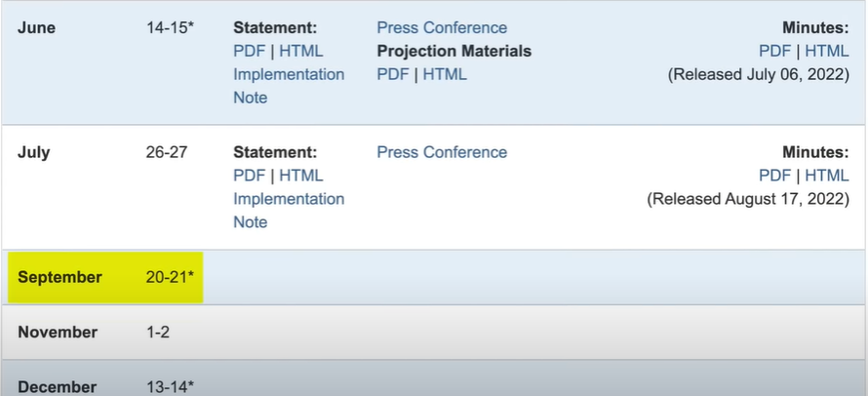Open June Statement PDF link

(248, 51)
